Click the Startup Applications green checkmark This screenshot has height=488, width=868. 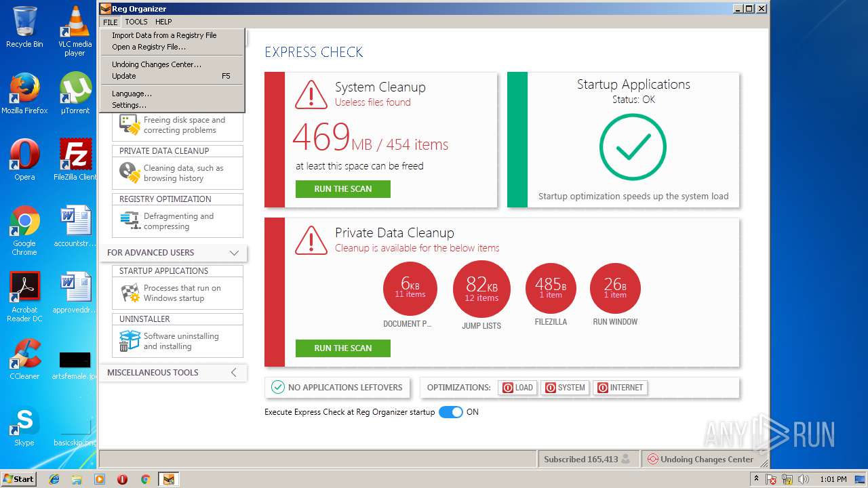click(x=633, y=147)
